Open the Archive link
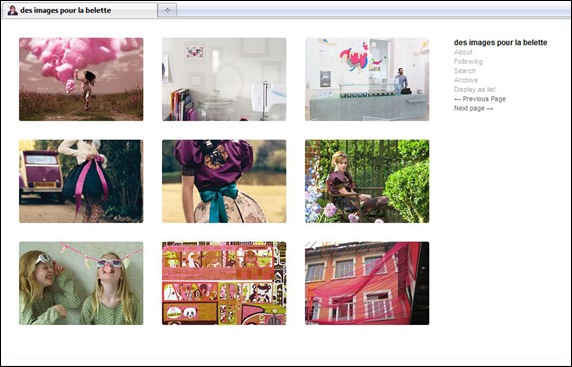The image size is (572, 367). [466, 80]
